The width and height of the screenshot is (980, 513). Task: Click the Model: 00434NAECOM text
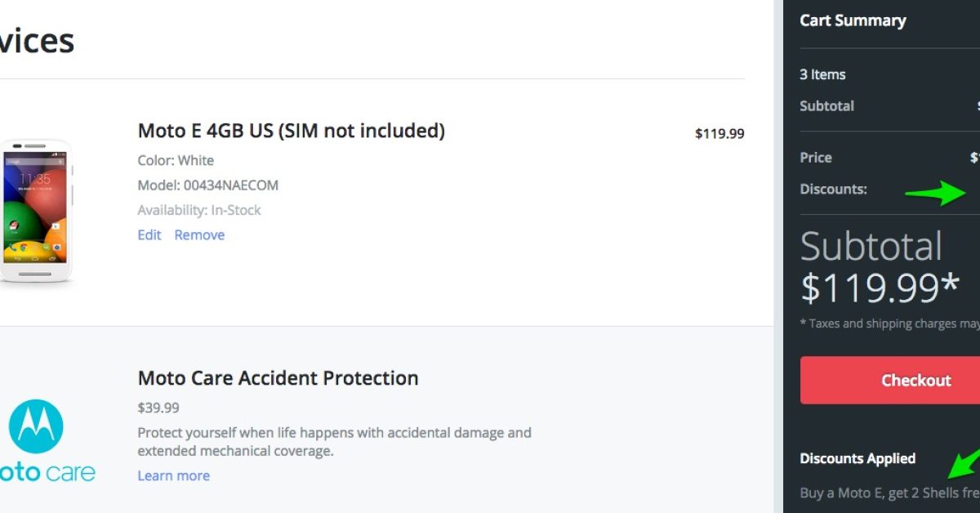pyautogui.click(x=207, y=185)
